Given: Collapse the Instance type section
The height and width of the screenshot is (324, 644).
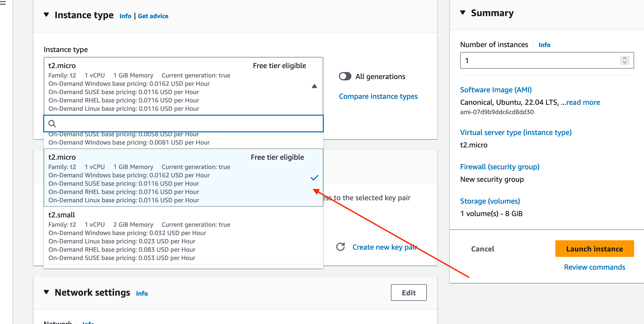Looking at the screenshot, I should coord(47,15).
